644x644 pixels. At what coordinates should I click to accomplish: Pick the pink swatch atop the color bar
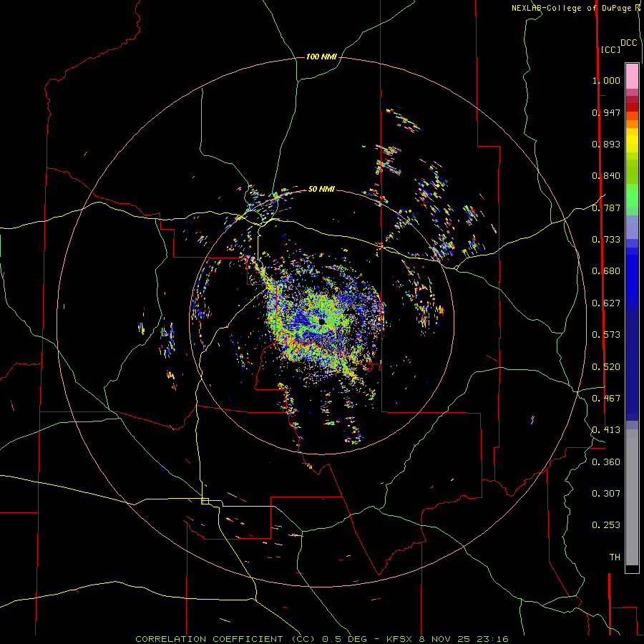632,77
